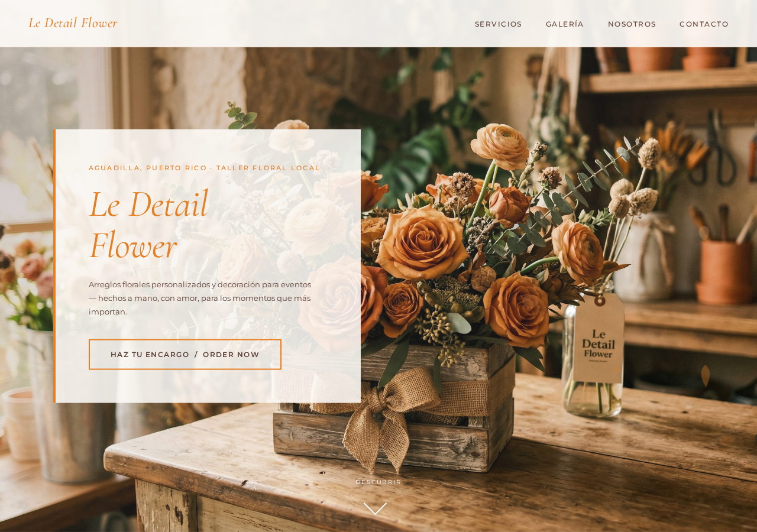Click the metal bucket by the window
This screenshot has width=757, height=532.
(x=71, y=414)
